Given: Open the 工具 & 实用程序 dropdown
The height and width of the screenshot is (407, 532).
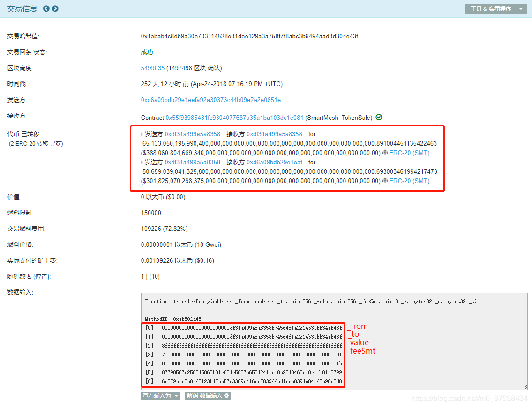Looking at the screenshot, I should click(x=496, y=9).
